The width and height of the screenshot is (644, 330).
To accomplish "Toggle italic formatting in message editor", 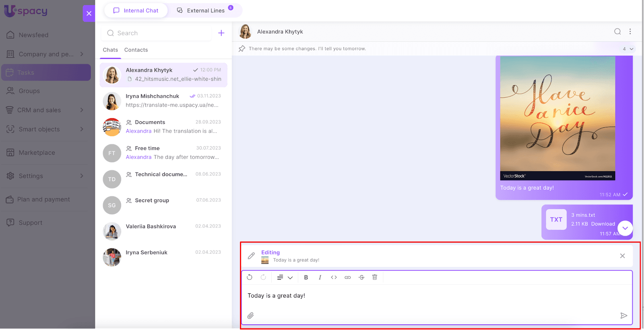I will tap(320, 277).
